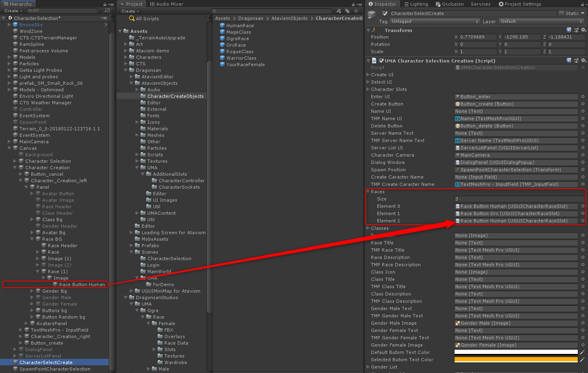
Task: Click the favorites star icon in Project
Action: (356, 11)
